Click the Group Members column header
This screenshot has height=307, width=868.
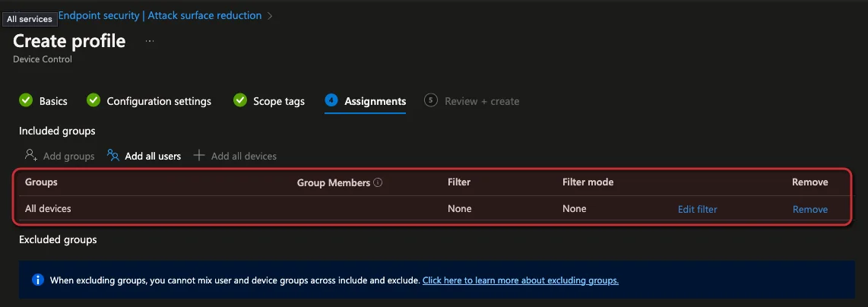click(x=334, y=182)
